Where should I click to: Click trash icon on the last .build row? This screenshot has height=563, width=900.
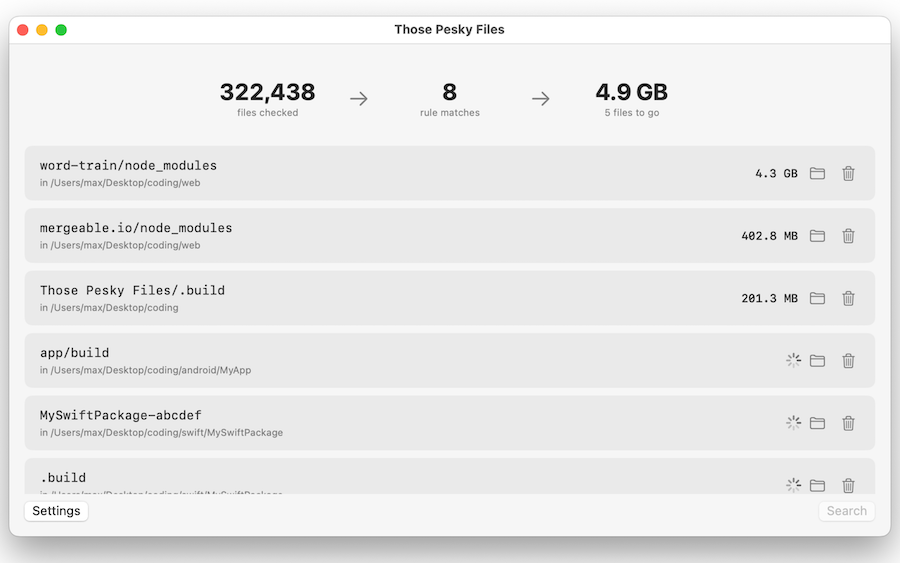pos(848,485)
